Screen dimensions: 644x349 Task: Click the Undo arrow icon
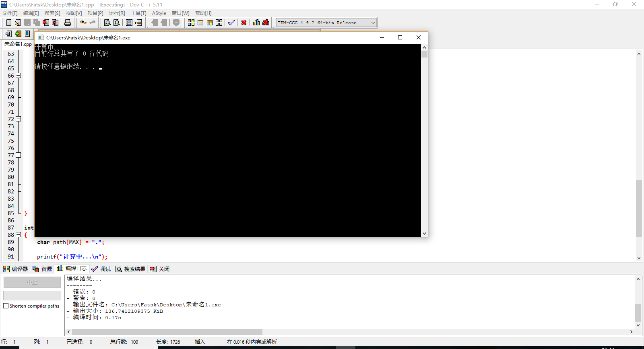pos(83,23)
